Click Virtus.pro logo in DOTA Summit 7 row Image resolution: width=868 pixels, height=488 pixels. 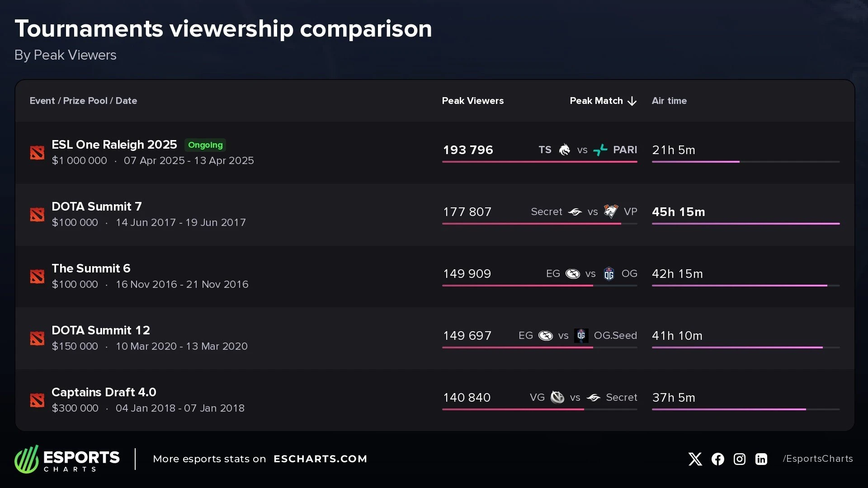[611, 211]
